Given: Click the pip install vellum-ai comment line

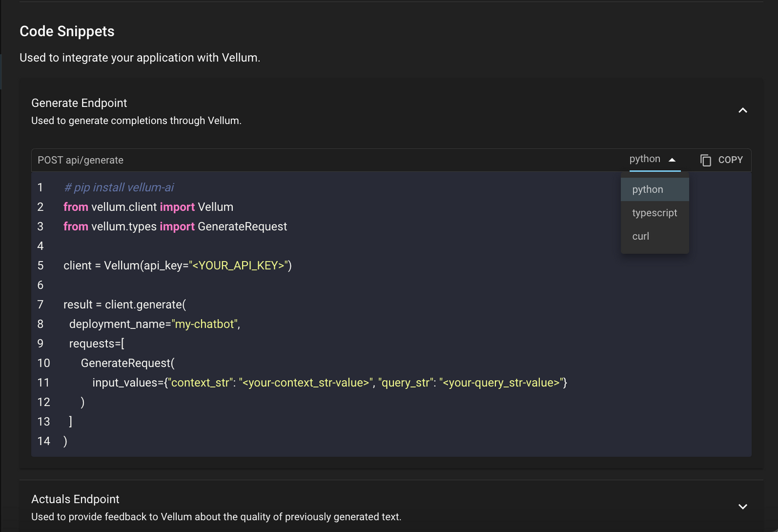Looking at the screenshot, I should (x=119, y=187).
